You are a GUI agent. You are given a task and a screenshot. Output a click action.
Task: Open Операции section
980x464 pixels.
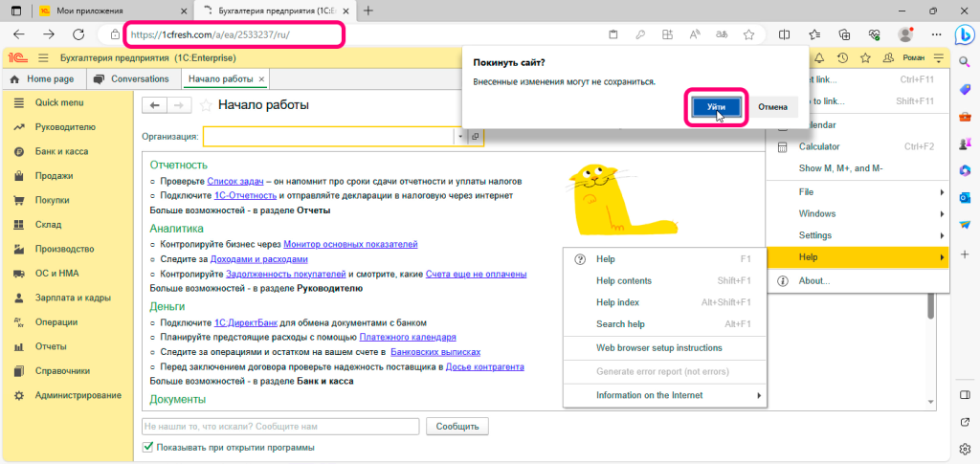pos(68,321)
